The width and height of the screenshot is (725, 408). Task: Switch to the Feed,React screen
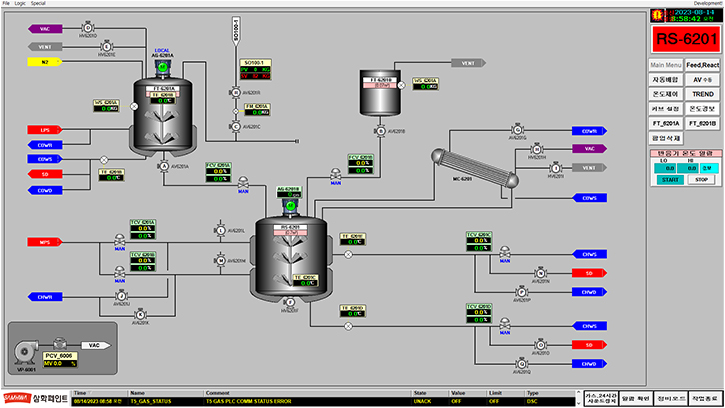[x=702, y=65]
